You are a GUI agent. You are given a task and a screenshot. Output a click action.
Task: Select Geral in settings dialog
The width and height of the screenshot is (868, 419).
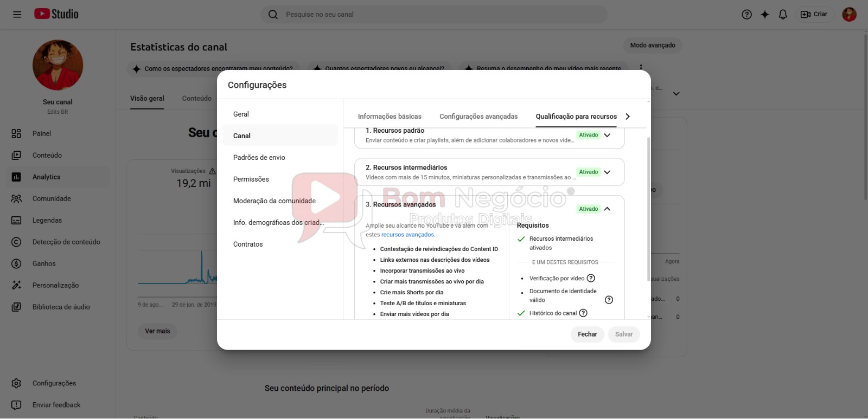point(280,114)
